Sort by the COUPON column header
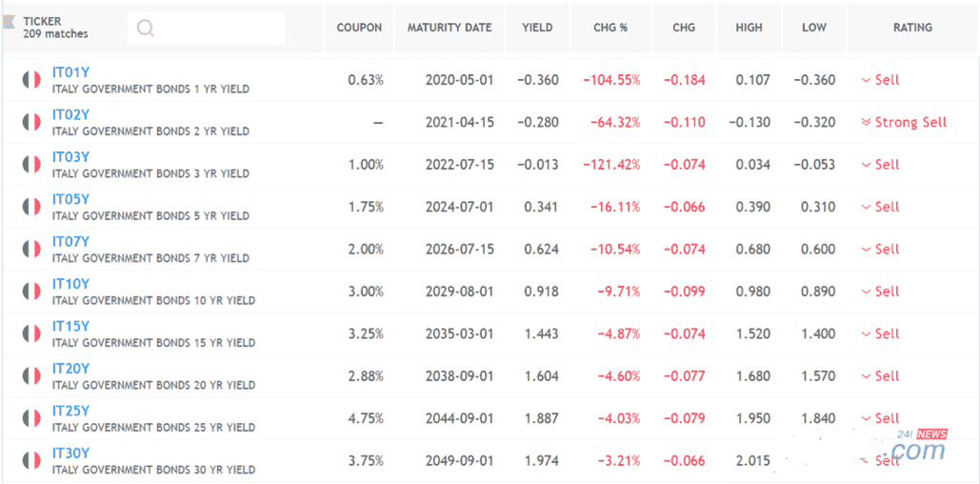 pyautogui.click(x=359, y=28)
